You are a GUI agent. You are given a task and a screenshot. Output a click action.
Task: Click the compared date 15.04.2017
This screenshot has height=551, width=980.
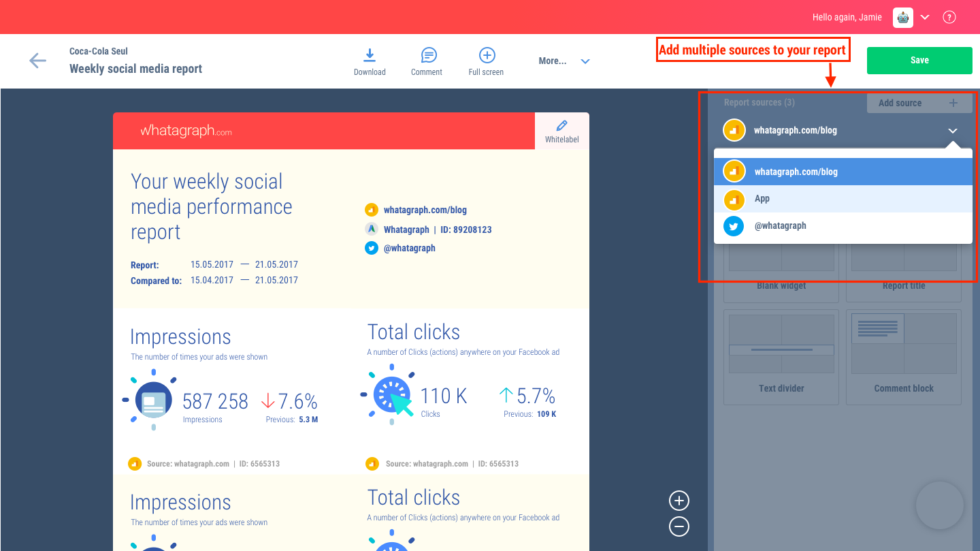[212, 280]
